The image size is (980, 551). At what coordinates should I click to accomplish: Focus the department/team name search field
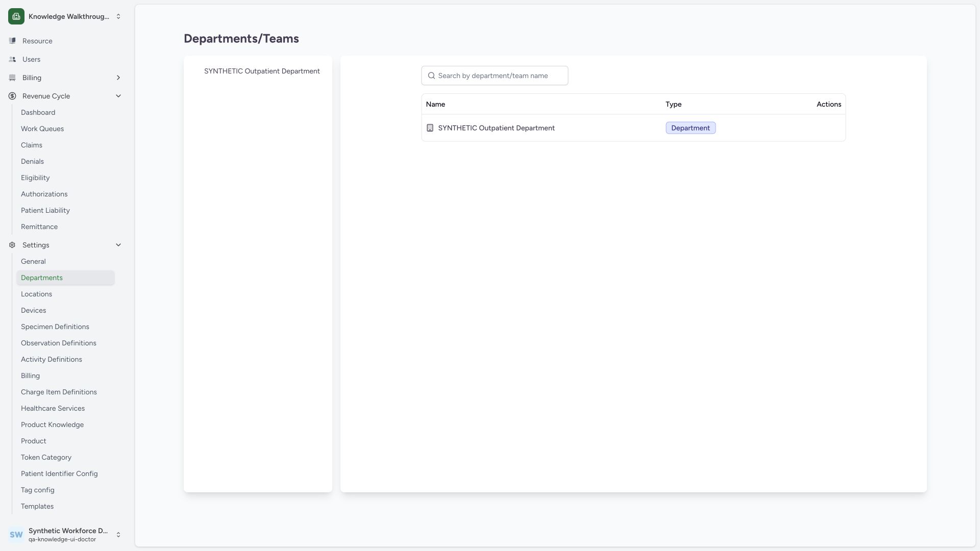pyautogui.click(x=495, y=76)
